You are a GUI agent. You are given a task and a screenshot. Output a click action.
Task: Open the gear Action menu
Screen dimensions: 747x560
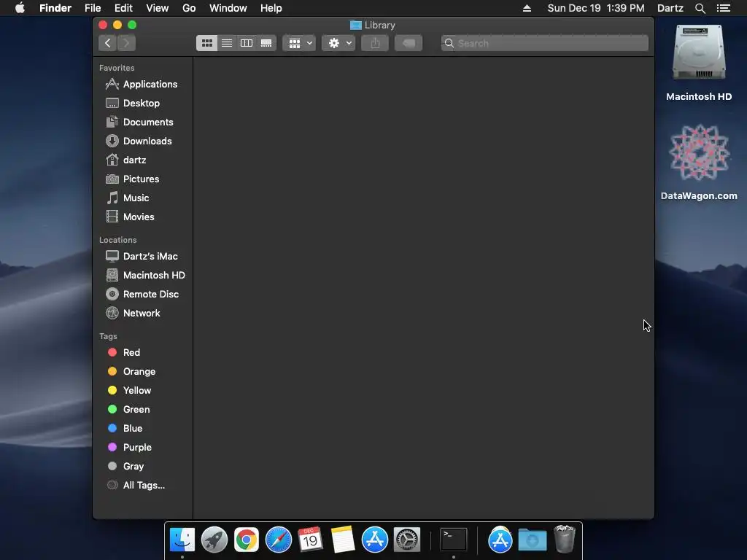[x=338, y=43]
